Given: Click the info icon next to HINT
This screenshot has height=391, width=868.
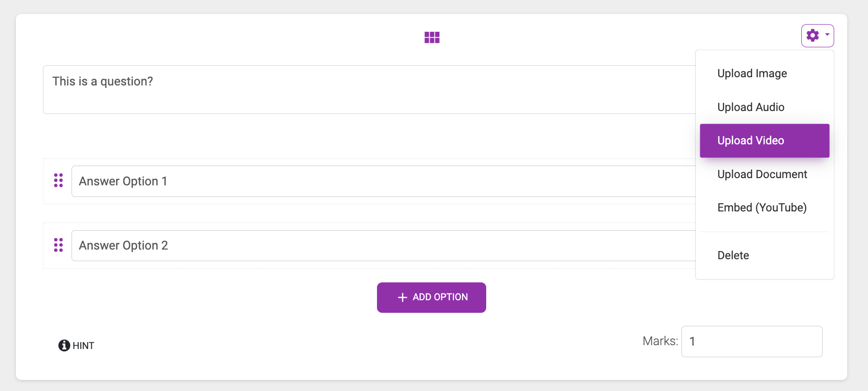Looking at the screenshot, I should pyautogui.click(x=64, y=346).
